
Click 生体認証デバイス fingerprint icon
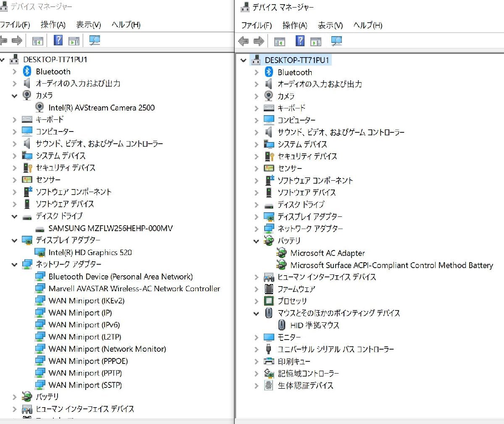tap(269, 385)
